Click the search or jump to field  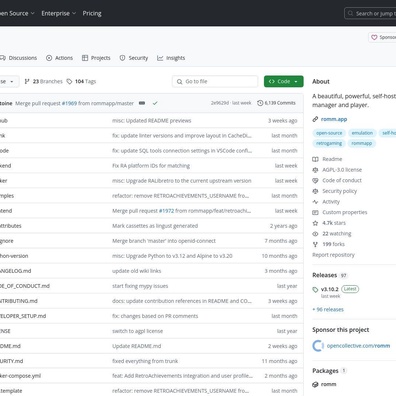pyautogui.click(x=370, y=13)
